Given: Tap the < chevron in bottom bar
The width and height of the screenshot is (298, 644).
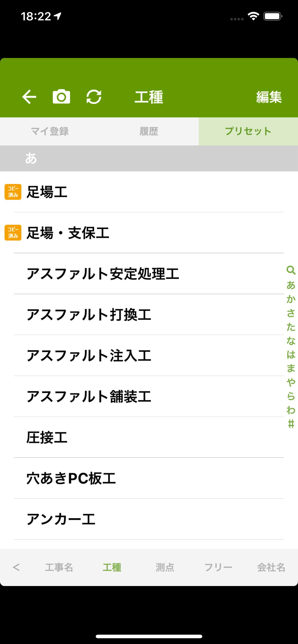Looking at the screenshot, I should coord(16,567).
